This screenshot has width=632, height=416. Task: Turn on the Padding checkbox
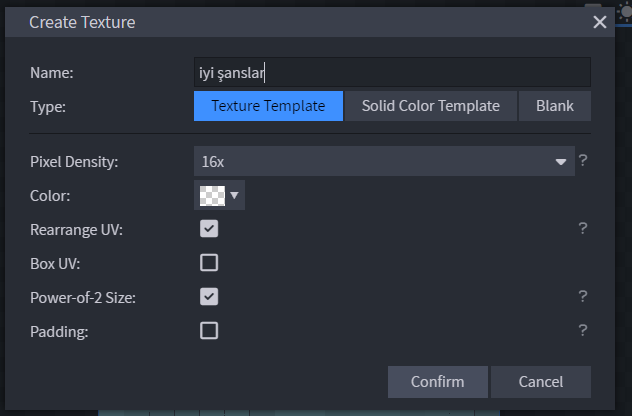[209, 331]
